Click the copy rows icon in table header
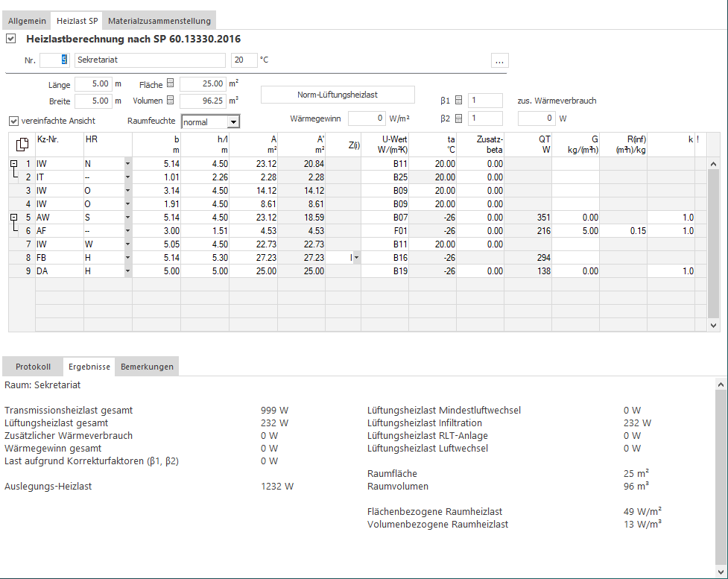 (x=22, y=145)
